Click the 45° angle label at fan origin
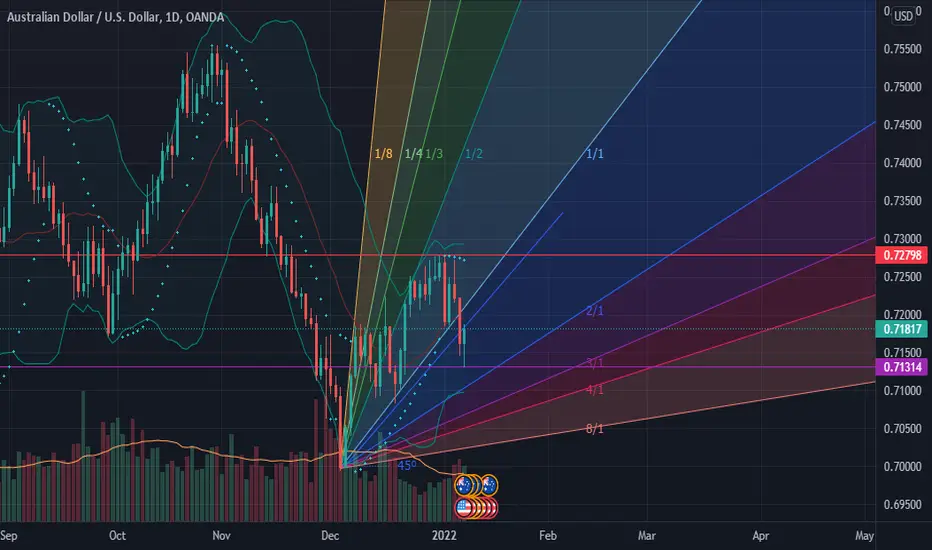The height and width of the screenshot is (550, 932). 407,465
